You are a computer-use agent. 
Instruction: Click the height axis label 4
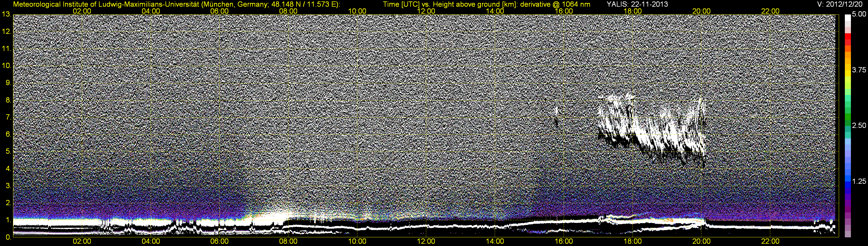pyautogui.click(x=8, y=169)
